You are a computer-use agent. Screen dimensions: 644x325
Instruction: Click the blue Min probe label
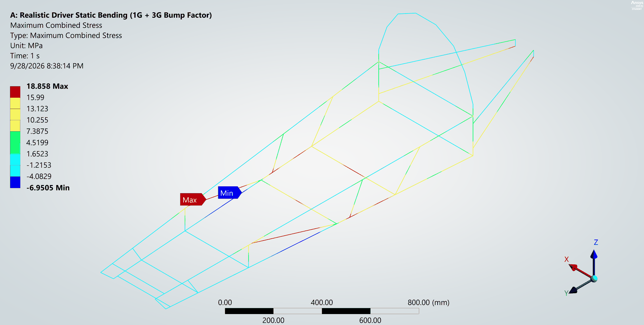coord(230,193)
